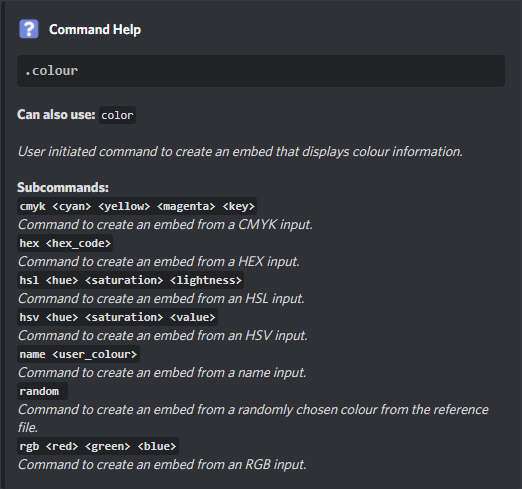Click the HSL input description line
Viewport: 522px width, 489px height.
click(x=162, y=299)
